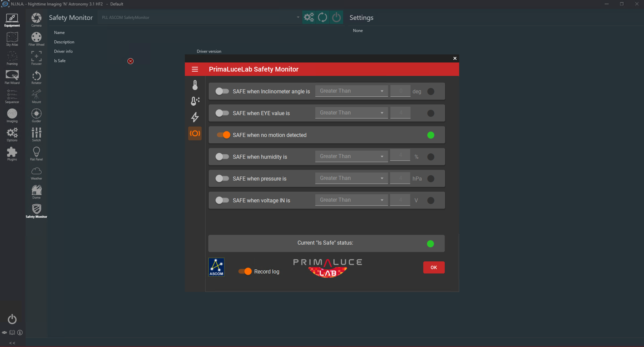Close the PrimaLuceLab Safety Monitor dialog
Image resolution: width=644 pixels, height=347 pixels.
tap(455, 58)
